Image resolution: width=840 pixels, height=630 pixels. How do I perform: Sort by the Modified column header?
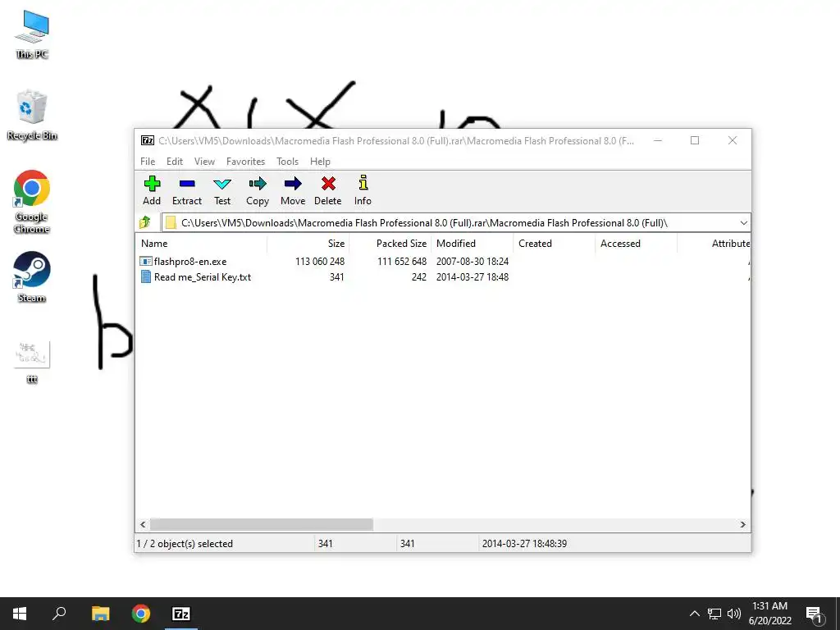tap(472, 243)
